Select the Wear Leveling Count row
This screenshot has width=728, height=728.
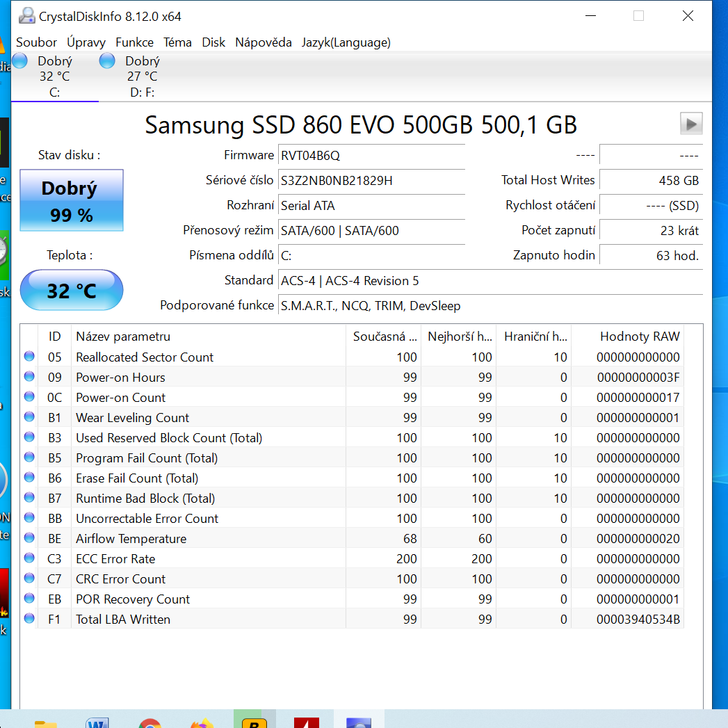(132, 418)
